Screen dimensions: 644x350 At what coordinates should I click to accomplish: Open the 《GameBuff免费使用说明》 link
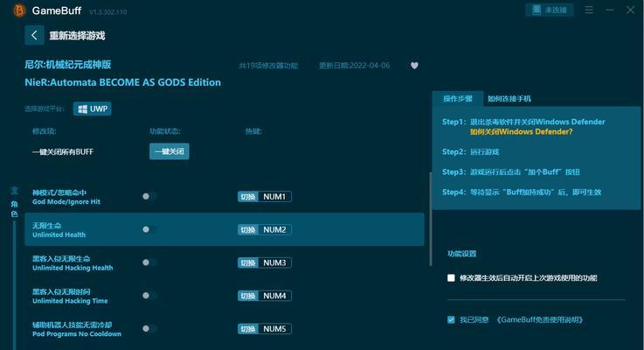[540, 319]
